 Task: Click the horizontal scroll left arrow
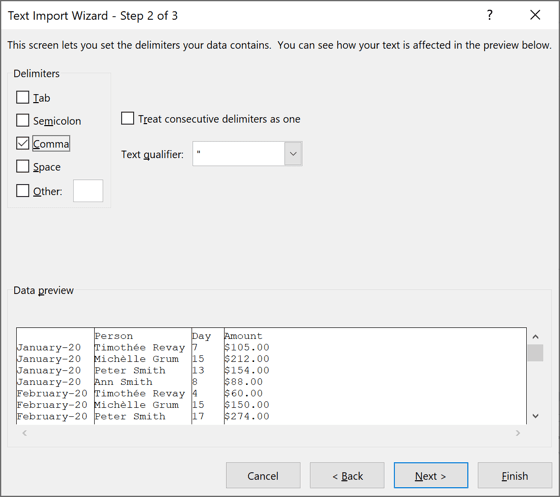[25, 433]
